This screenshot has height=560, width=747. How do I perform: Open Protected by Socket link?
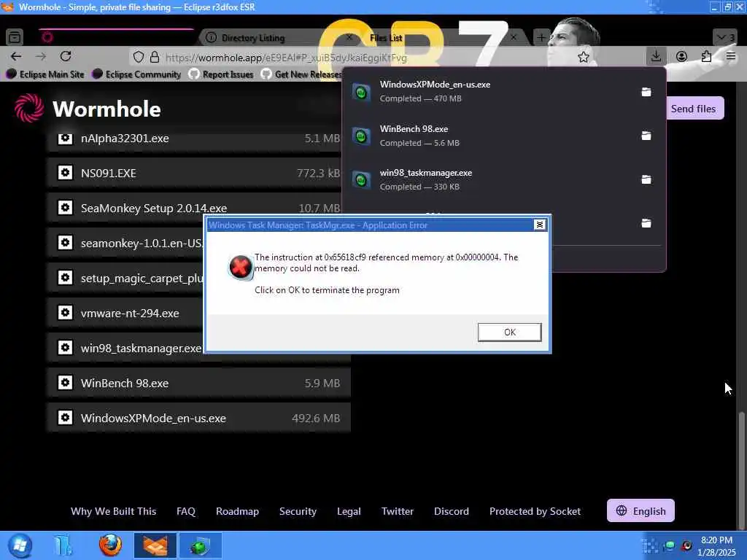click(x=535, y=511)
